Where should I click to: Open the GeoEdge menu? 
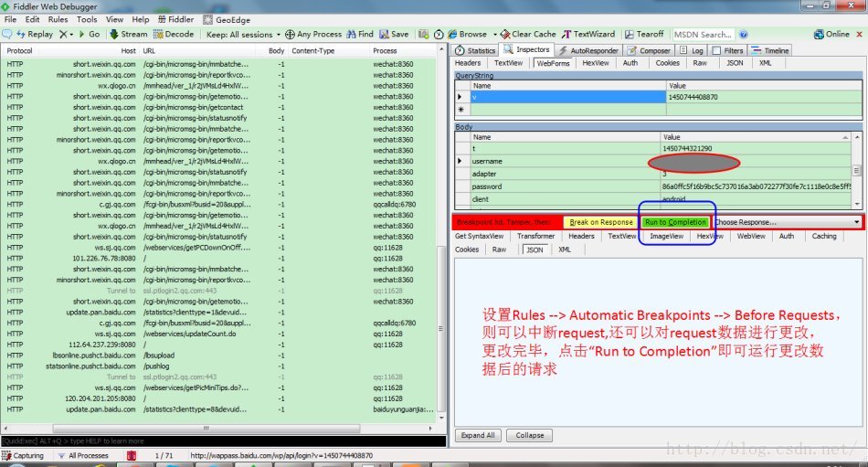(227, 19)
